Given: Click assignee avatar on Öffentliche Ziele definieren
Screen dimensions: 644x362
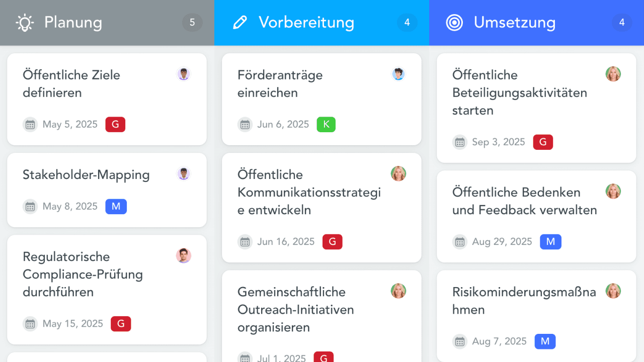Looking at the screenshot, I should coord(184,74).
